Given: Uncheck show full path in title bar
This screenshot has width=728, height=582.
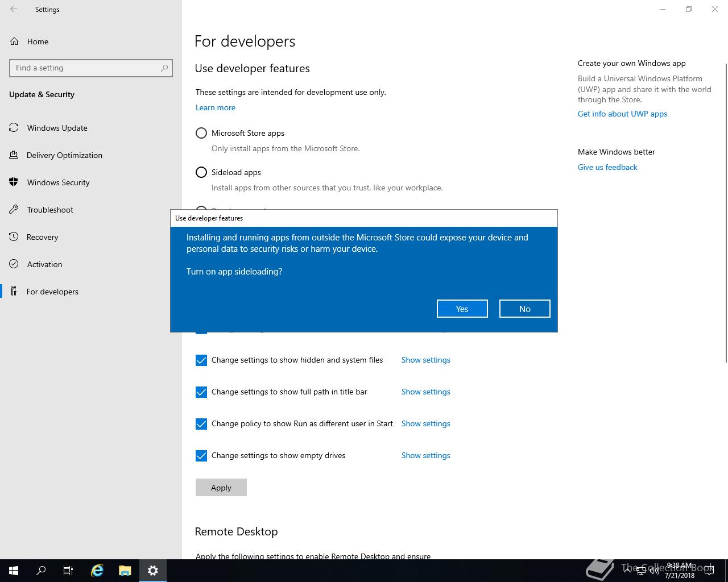Looking at the screenshot, I should coord(201,392).
